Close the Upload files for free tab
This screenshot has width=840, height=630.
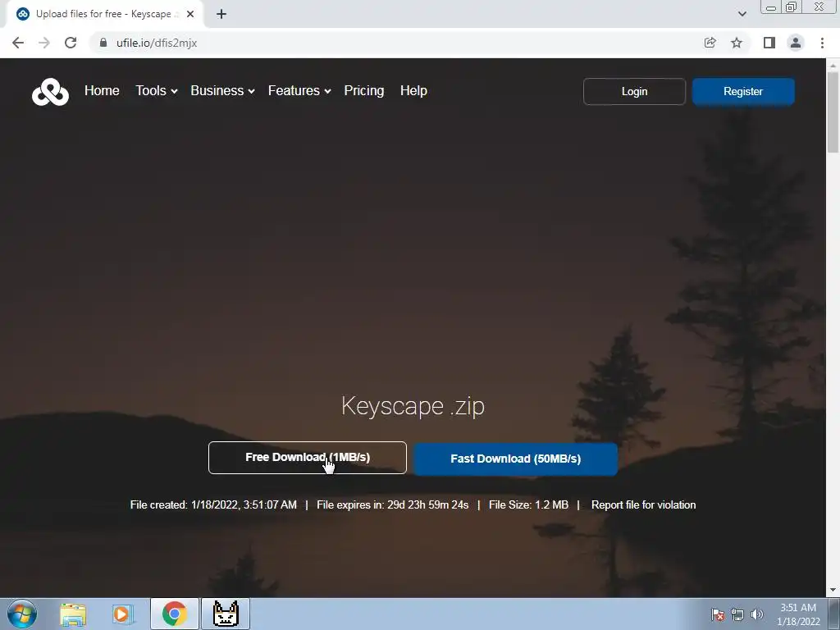pyautogui.click(x=190, y=14)
